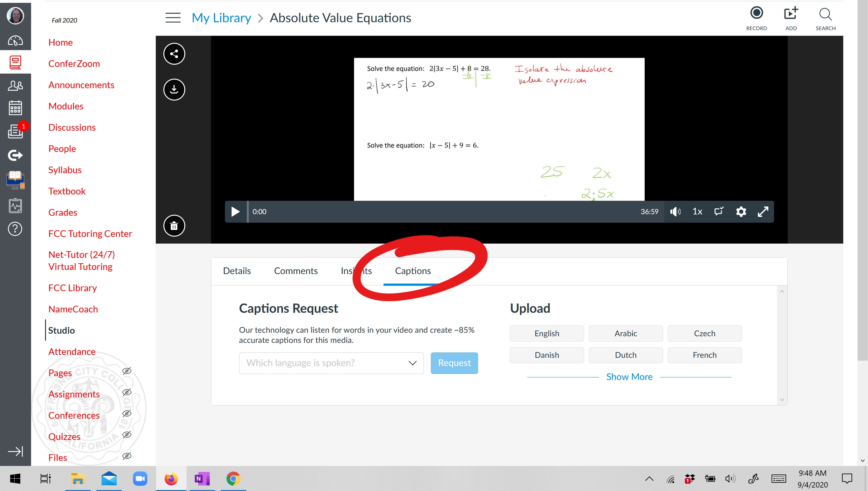Viewport: 868px width, 491px height.
Task: Click the Add media icon
Action: (x=791, y=18)
